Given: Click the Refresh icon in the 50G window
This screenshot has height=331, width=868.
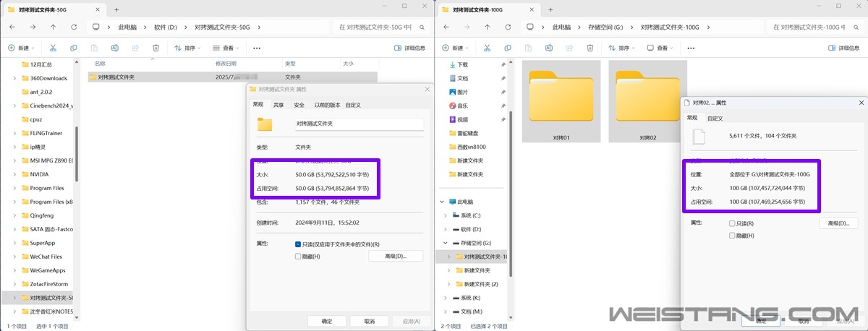Looking at the screenshot, I should 75,27.
